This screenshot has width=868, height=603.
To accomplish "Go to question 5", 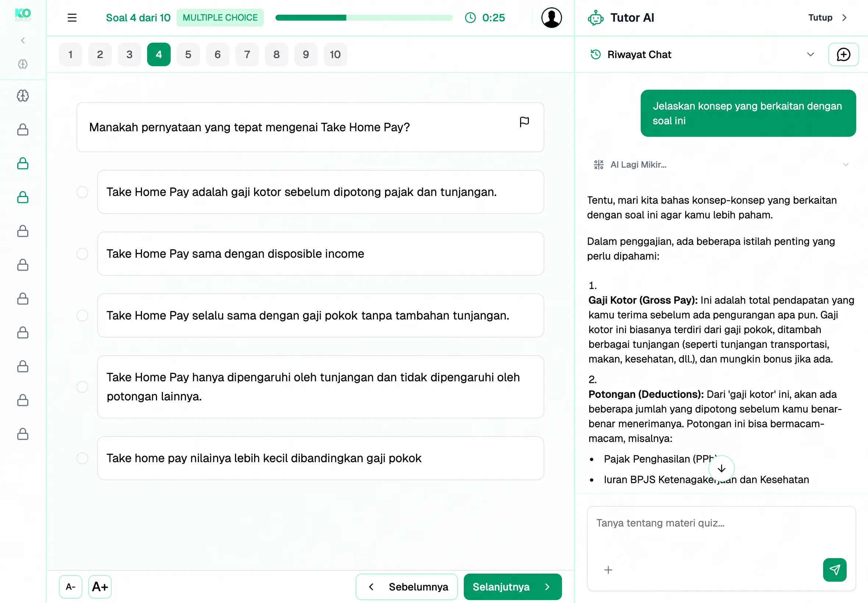I will (x=188, y=54).
